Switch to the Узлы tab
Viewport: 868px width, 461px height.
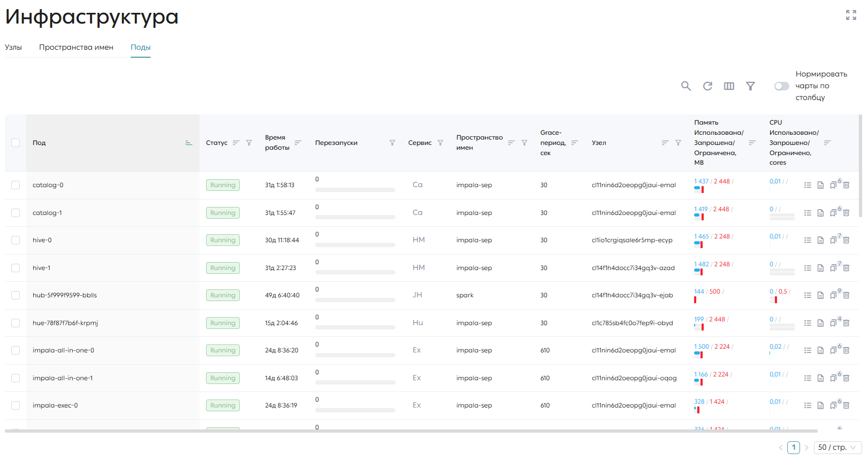click(13, 47)
